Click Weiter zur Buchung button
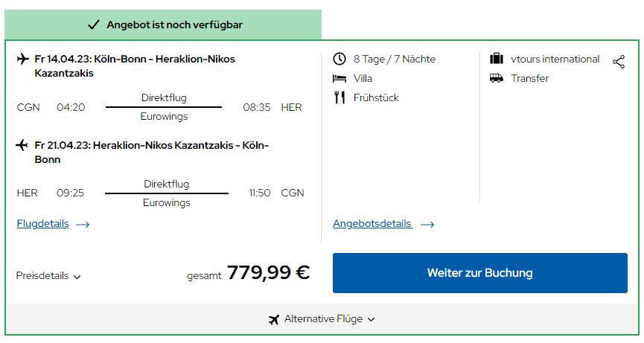Screen dimensions: 644x343 pos(480,273)
